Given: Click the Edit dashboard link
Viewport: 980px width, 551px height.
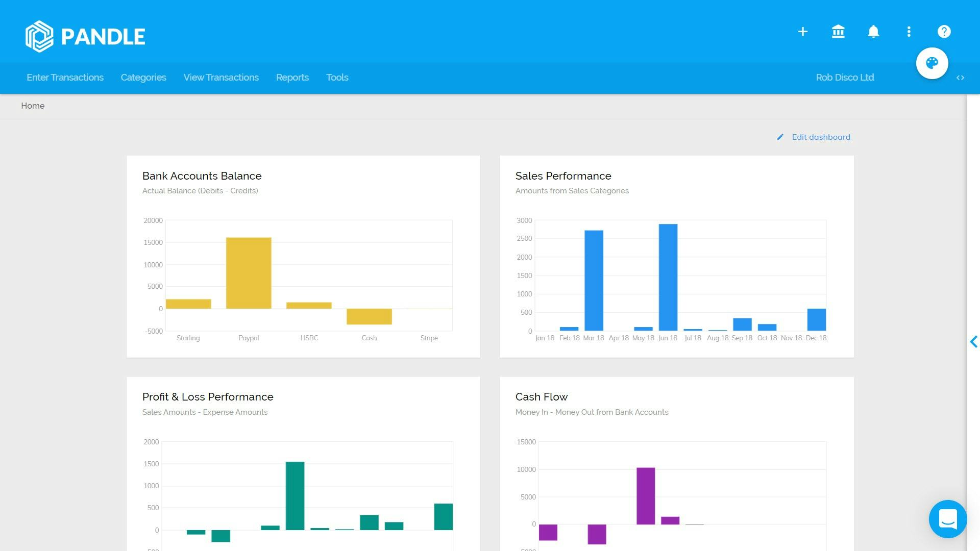Looking at the screenshot, I should [821, 137].
